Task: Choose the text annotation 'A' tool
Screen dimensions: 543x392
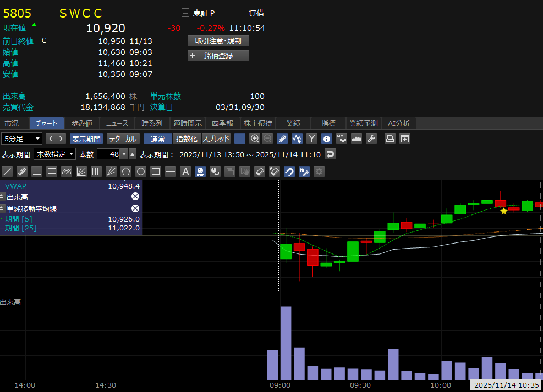Action: click(185, 172)
